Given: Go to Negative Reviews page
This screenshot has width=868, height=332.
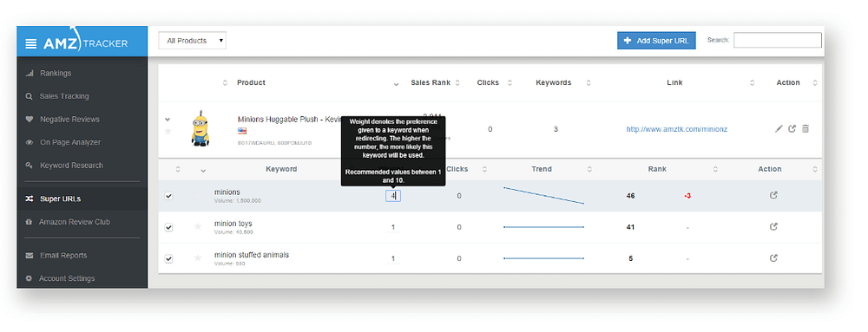Looking at the screenshot, I should 69,120.
